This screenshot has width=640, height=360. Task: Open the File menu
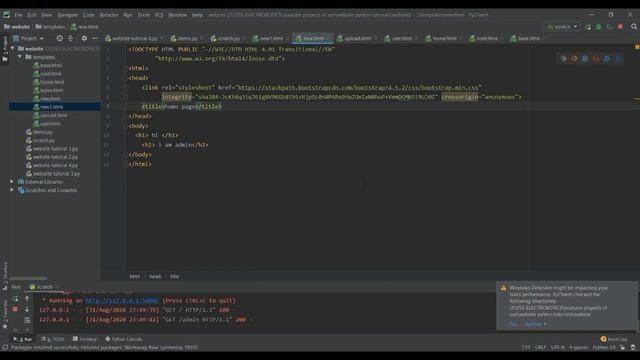pyautogui.click(x=18, y=15)
